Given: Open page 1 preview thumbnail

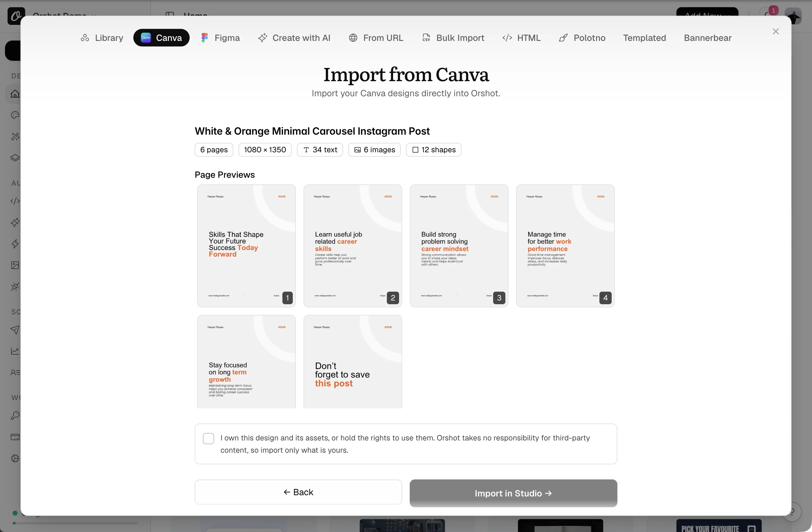Looking at the screenshot, I should pos(246,246).
